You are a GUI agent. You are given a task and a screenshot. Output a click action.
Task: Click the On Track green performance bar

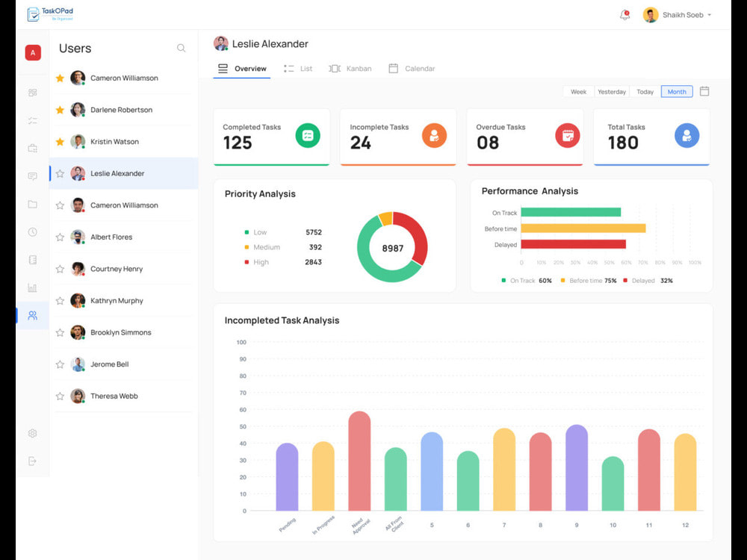click(x=571, y=212)
